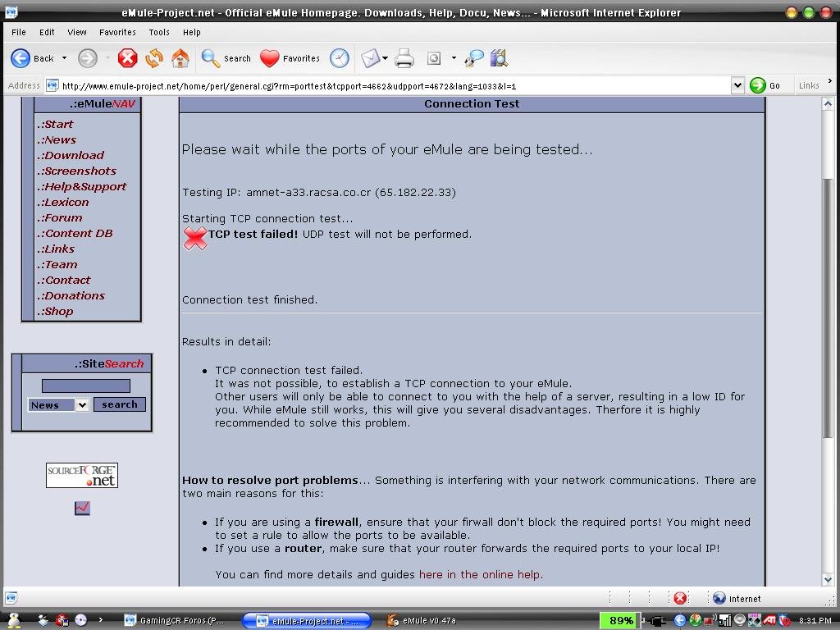This screenshot has width=840, height=630.
Task: Open the .:Contact navigation link
Action: pyautogui.click(x=64, y=280)
